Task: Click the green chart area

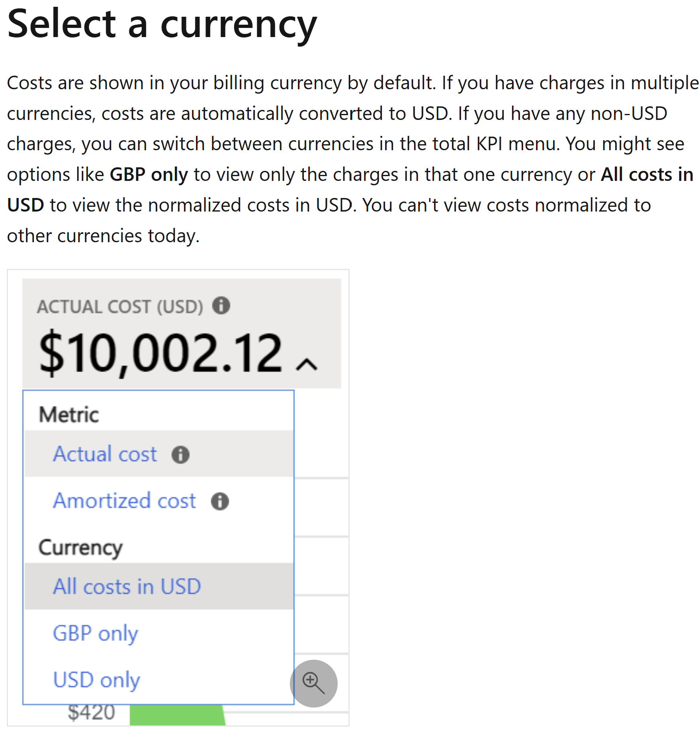Action: point(178,715)
